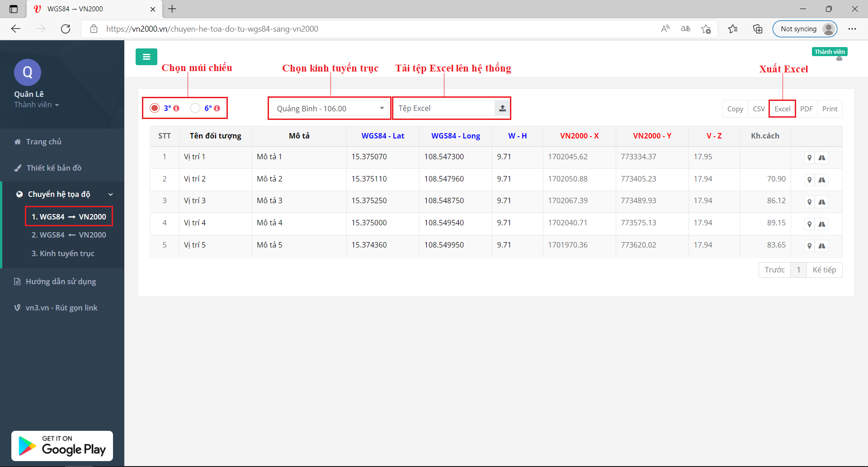Click page 1 in pagination
This screenshot has width=868, height=467.
point(798,270)
